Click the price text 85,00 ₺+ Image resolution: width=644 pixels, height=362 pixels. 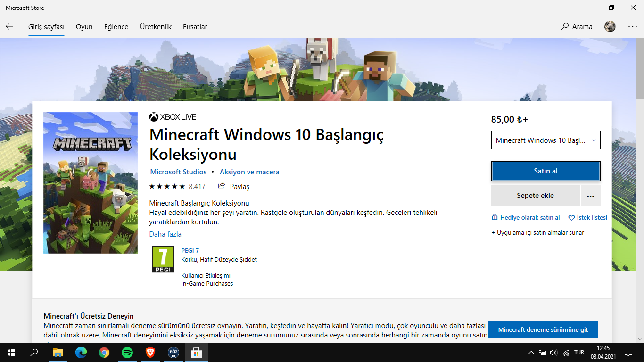point(510,119)
